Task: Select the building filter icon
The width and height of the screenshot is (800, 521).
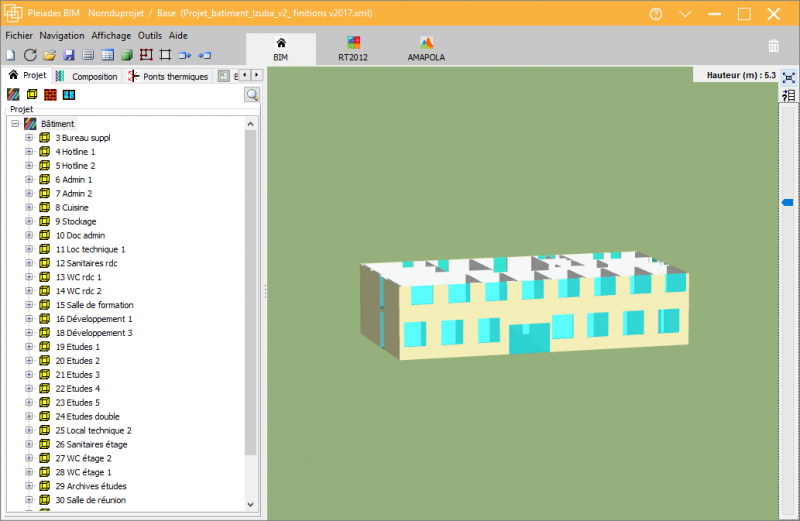Action: point(13,94)
